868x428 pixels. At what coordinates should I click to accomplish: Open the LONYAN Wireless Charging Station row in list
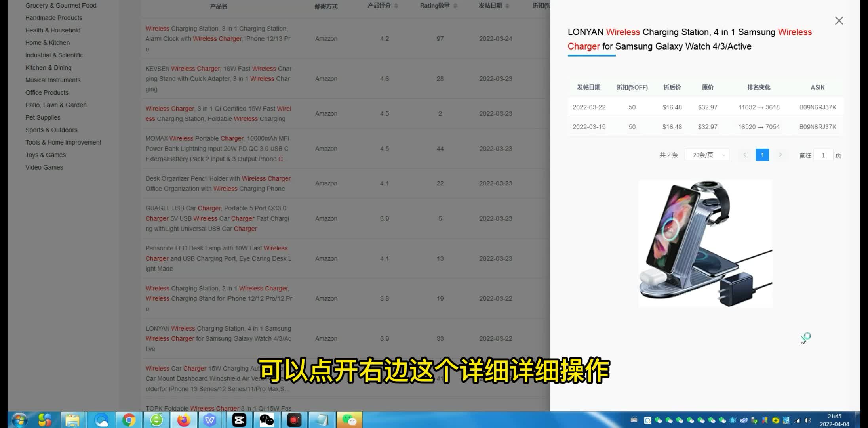coord(219,338)
